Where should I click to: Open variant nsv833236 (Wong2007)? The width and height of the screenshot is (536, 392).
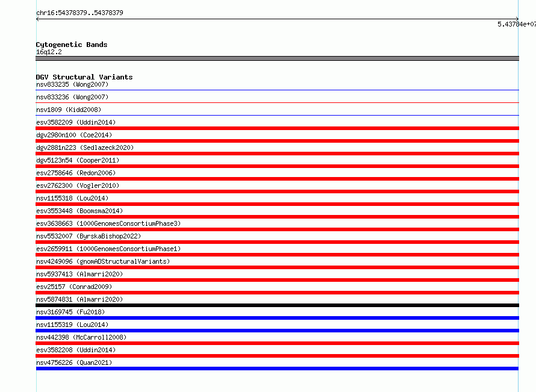pyautogui.click(x=72, y=97)
